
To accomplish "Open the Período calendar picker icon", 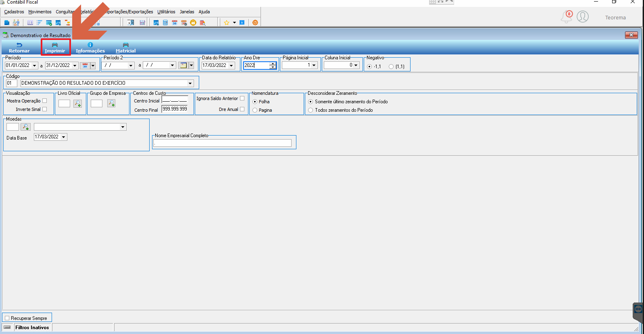I will point(85,65).
